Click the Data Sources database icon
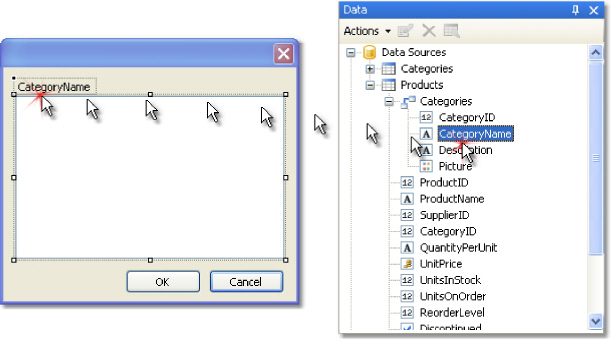The width and height of the screenshot is (611, 360). tap(369, 52)
